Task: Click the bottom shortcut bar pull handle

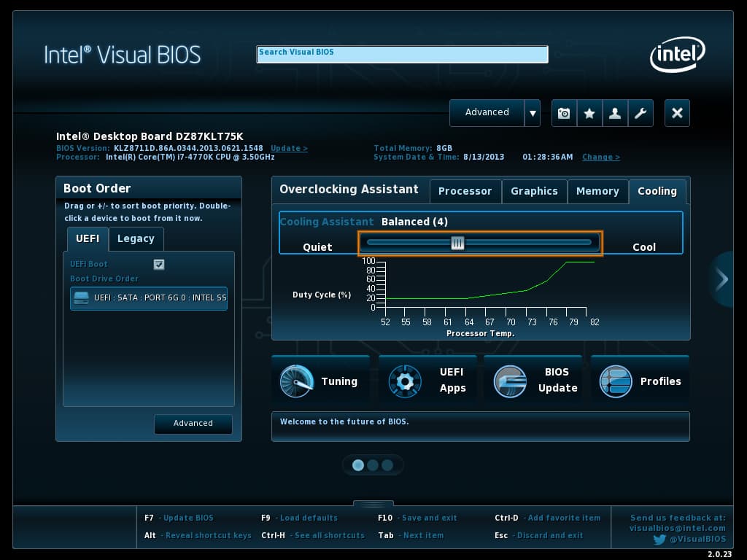Action: pos(373,504)
